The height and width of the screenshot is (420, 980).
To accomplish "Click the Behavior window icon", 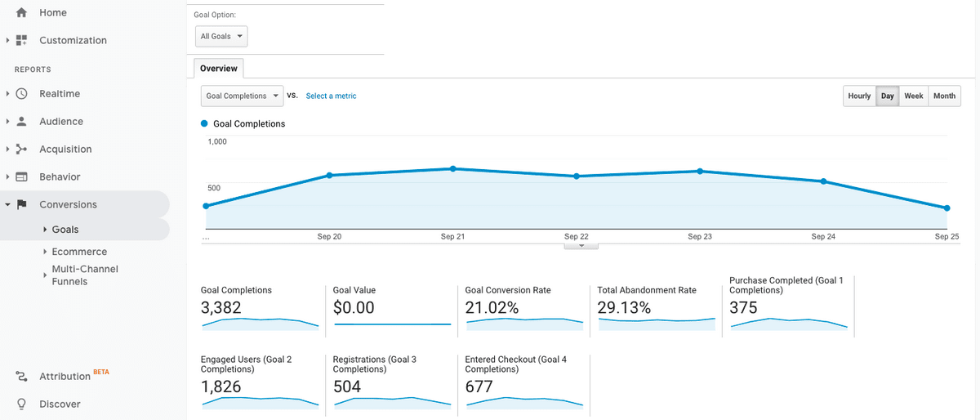I will click(21, 176).
